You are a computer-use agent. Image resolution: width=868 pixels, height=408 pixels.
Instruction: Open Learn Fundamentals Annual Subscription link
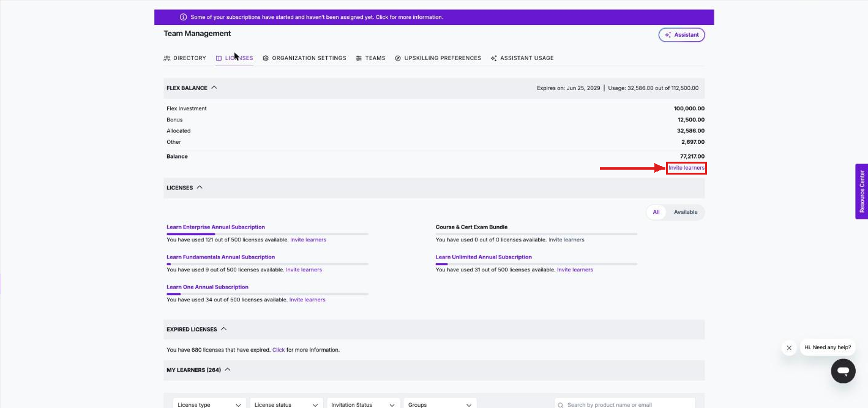click(221, 257)
